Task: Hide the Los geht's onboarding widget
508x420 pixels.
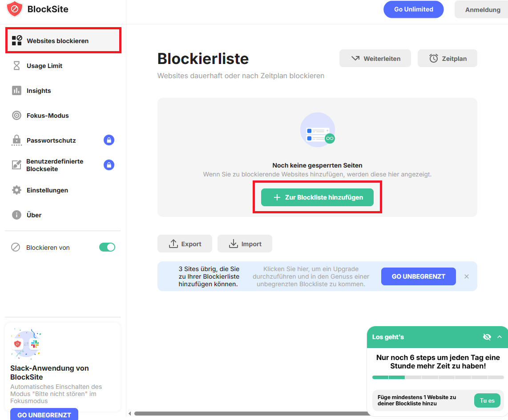Action: tap(487, 337)
